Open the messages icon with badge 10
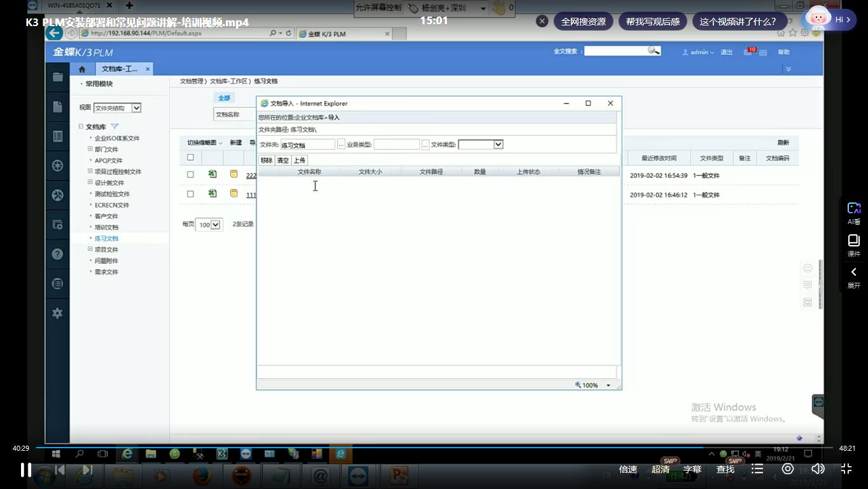The width and height of the screenshot is (868, 489). click(749, 52)
